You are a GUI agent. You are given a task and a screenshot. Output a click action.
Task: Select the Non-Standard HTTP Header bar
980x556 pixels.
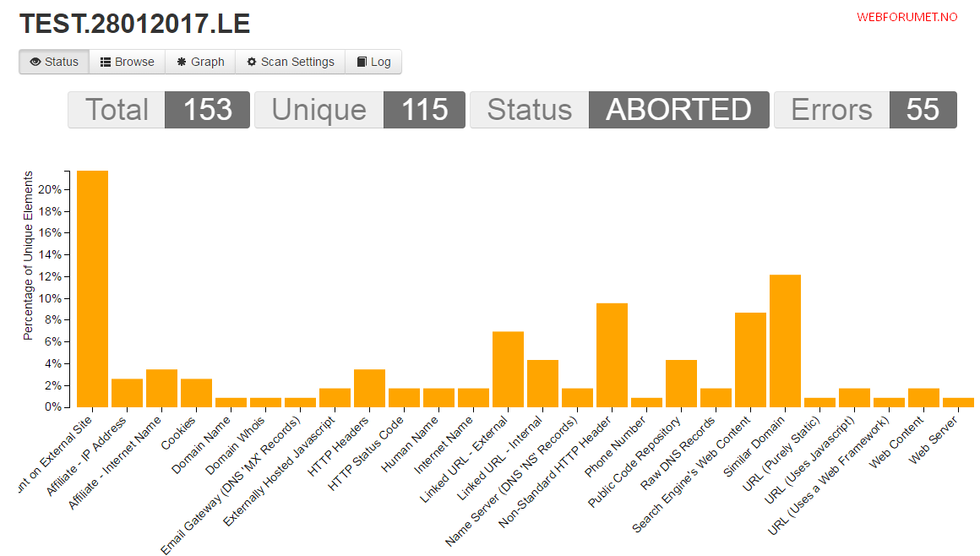(612, 355)
